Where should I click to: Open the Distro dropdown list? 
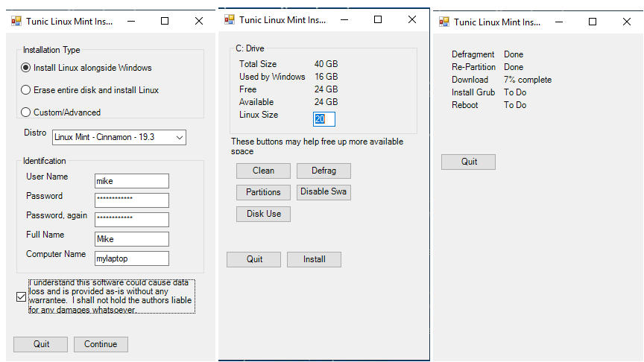(x=119, y=137)
